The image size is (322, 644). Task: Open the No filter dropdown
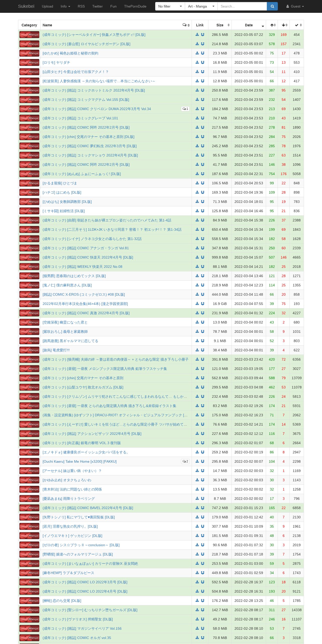pyautogui.click(x=170, y=6)
